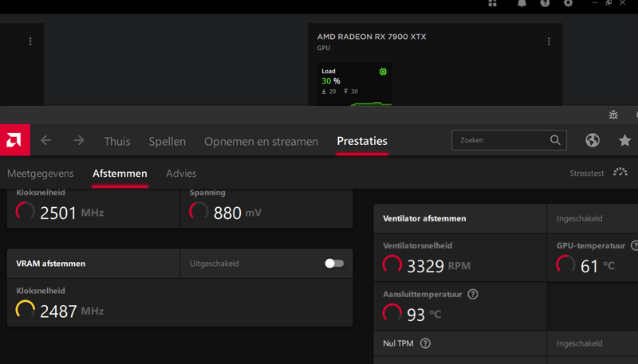Select the Afstemmen sub-tab
The height and width of the screenshot is (364, 638).
pyautogui.click(x=120, y=174)
